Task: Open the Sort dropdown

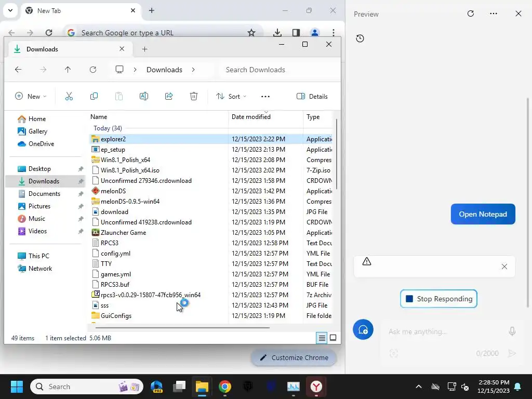Action: [x=231, y=96]
